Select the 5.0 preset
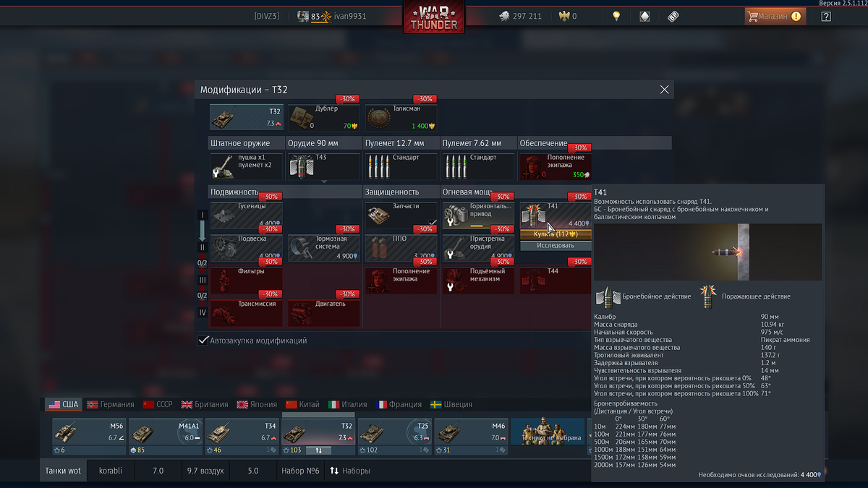 coord(253,471)
